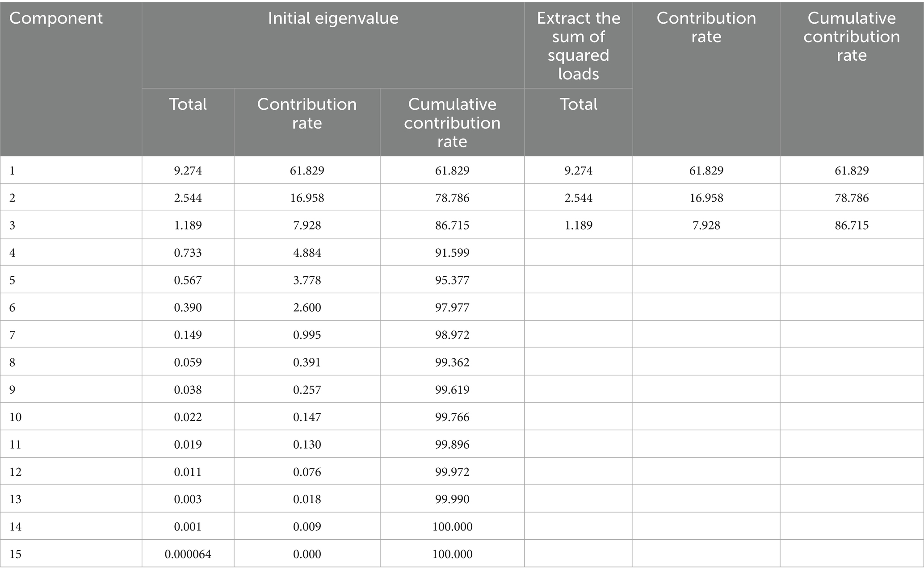Click the Total subheader under Initial eigenvalue
This screenshot has width=924, height=575.
pyautogui.click(x=188, y=104)
